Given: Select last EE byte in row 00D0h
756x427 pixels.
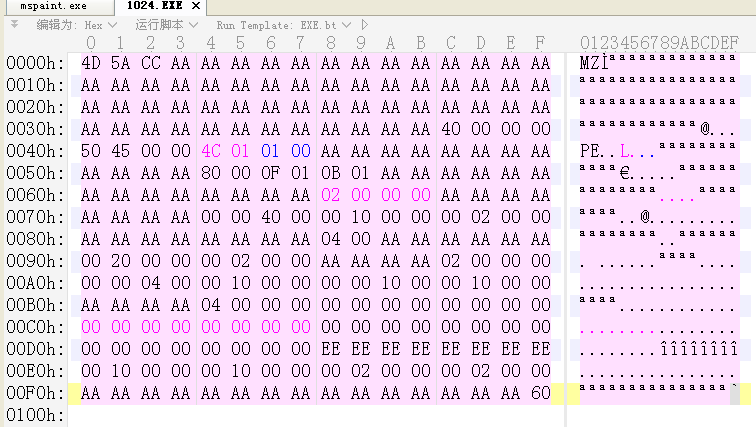Looking at the screenshot, I should (540, 348).
